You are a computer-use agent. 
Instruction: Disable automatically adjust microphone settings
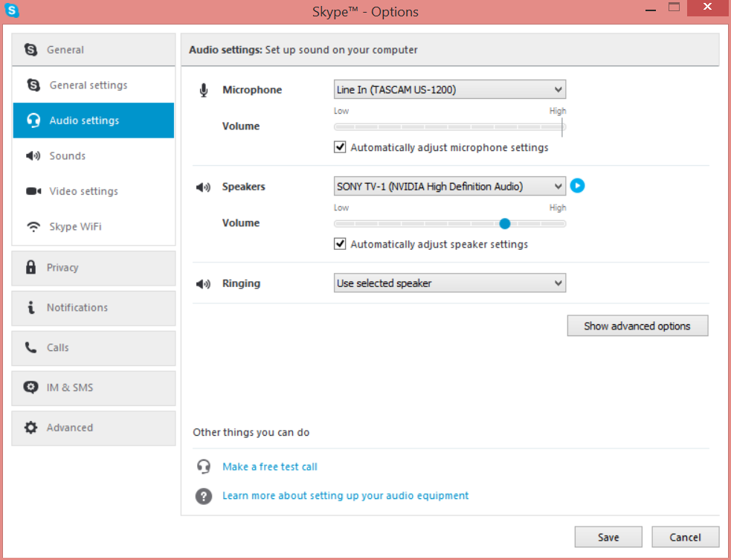(340, 147)
